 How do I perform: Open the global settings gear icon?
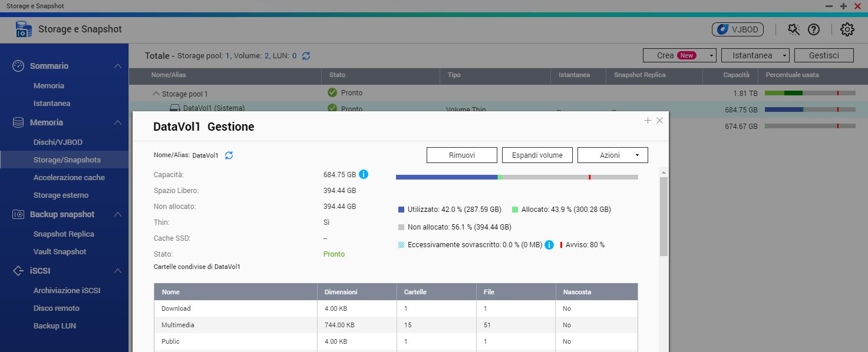pyautogui.click(x=847, y=29)
